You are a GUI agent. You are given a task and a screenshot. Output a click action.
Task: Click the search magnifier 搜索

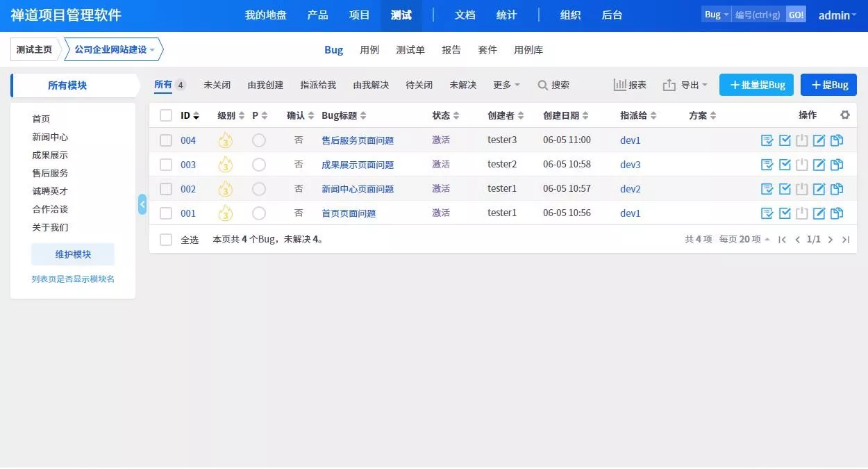[553, 85]
